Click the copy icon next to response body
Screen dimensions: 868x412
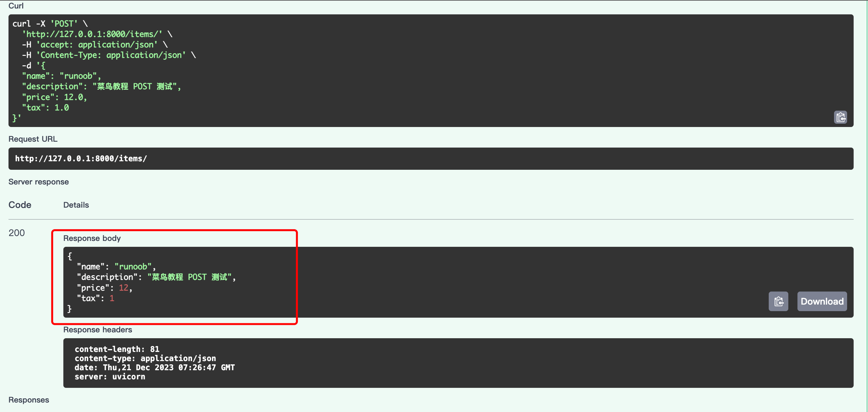[779, 301]
